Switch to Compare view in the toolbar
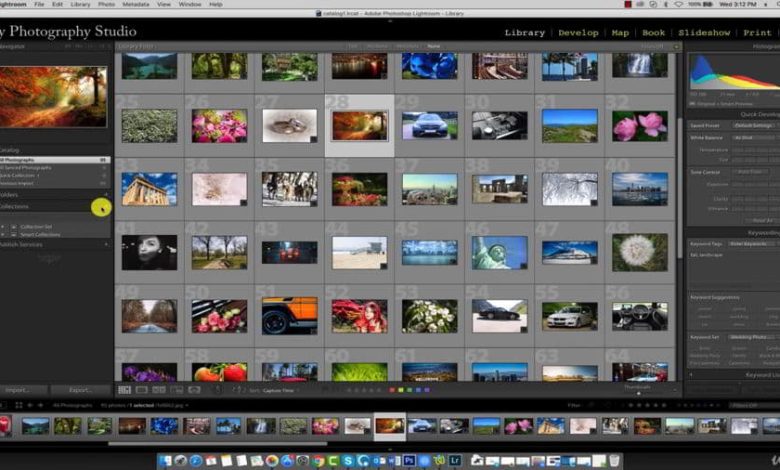780x470 pixels. tap(159, 390)
